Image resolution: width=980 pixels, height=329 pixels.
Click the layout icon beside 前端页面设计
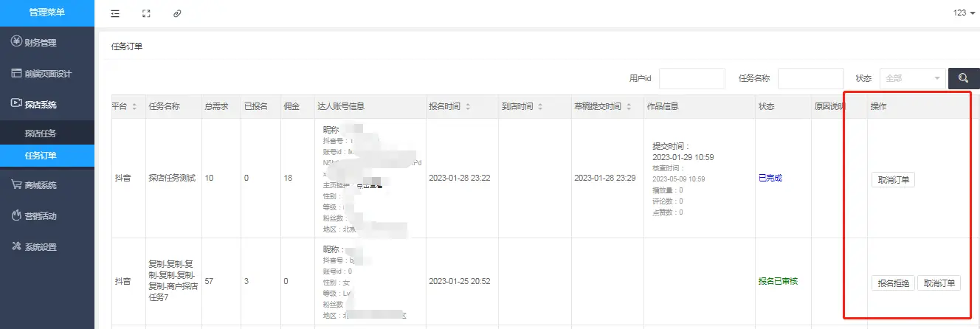pyautogui.click(x=16, y=73)
